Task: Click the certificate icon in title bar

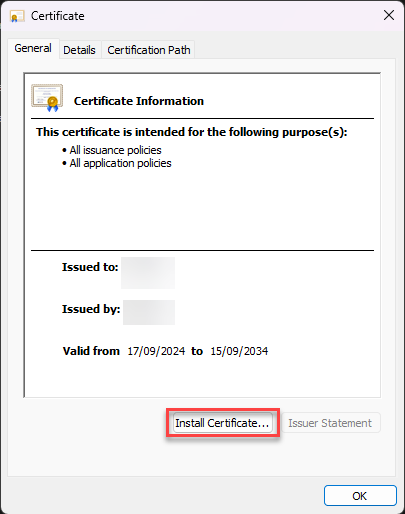Action: pyautogui.click(x=17, y=16)
